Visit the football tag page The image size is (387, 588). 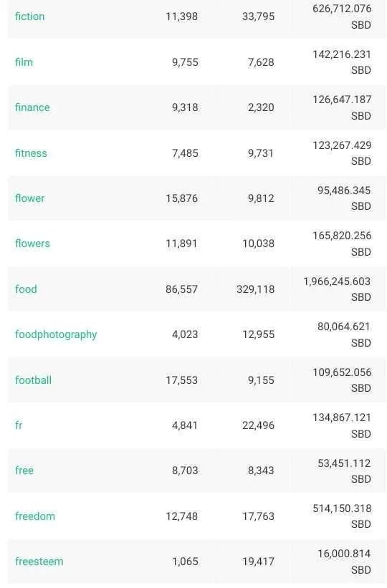[x=33, y=380]
